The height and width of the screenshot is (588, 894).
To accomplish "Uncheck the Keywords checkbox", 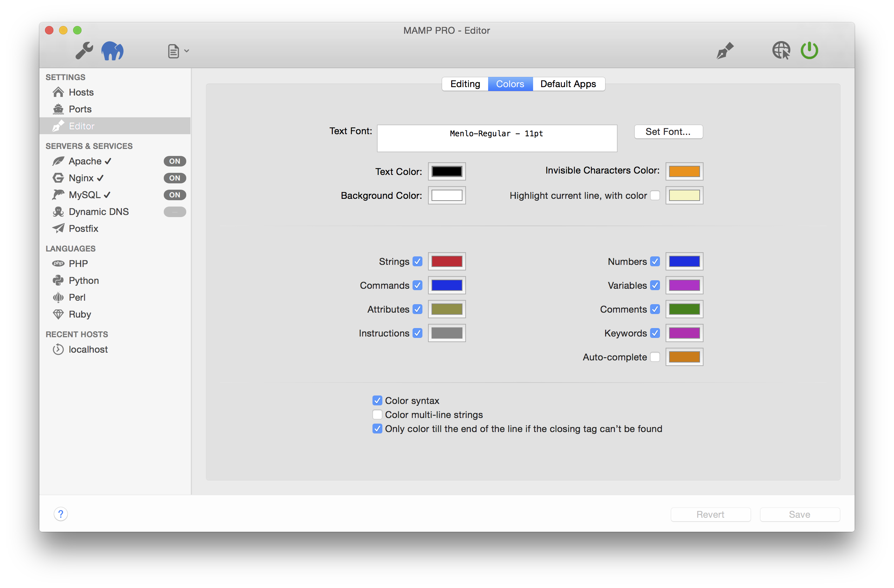I will coord(655,333).
